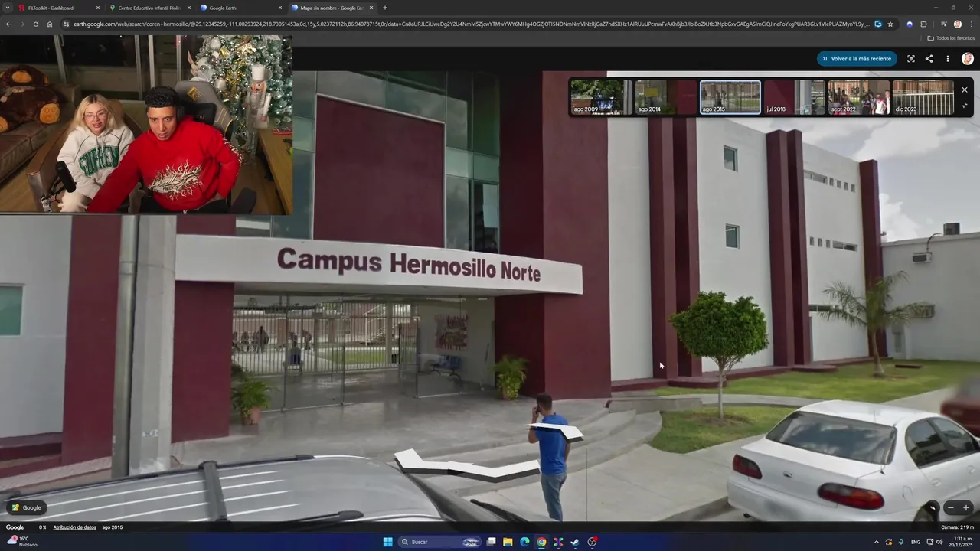Click the ENG language indicator
The width and height of the screenshot is (980, 551).
pyautogui.click(x=916, y=542)
